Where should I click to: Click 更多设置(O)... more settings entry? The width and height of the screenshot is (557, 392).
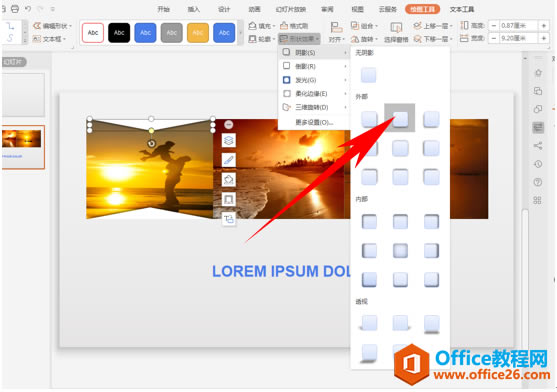314,122
